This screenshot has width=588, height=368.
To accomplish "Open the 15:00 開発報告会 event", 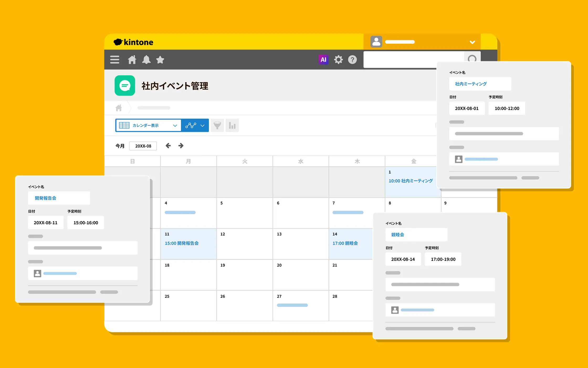I will click(182, 243).
